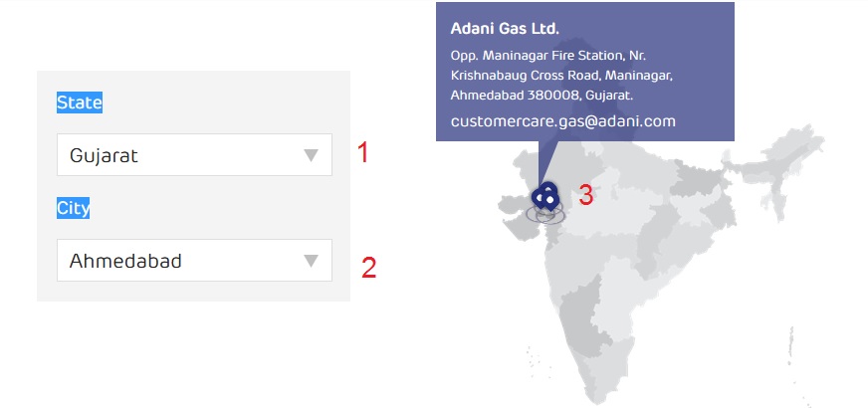Open the Gujarat state selection box
The image size is (868, 408).
(194, 155)
